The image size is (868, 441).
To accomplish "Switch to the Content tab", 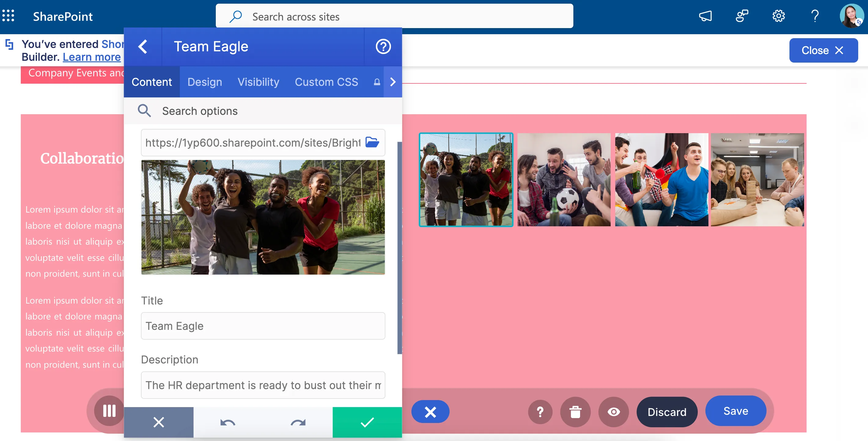I will coord(152,82).
